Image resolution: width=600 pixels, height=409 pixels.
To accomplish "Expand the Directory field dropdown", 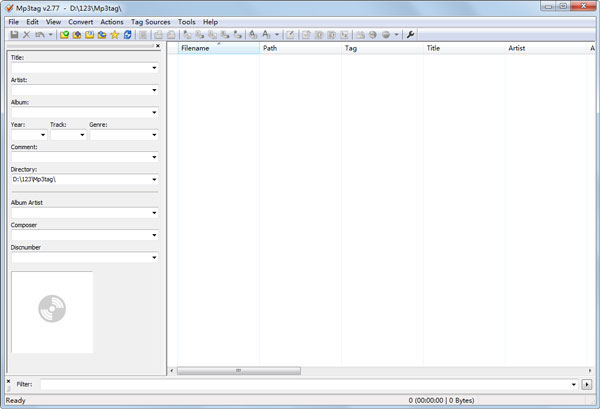I will [154, 179].
